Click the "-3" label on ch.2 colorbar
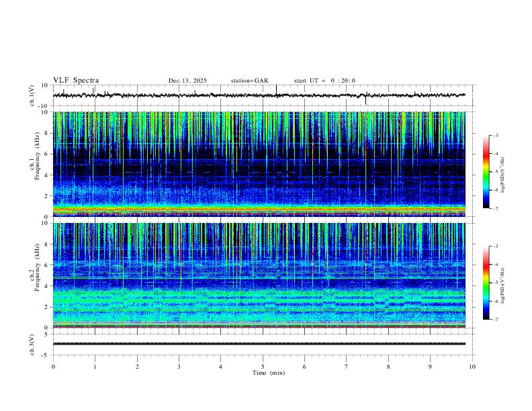This screenshot has height=411, width=532. coord(495,246)
